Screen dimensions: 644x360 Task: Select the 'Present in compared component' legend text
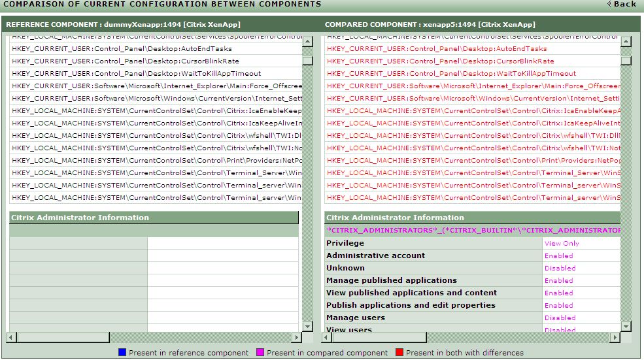tap(327, 353)
